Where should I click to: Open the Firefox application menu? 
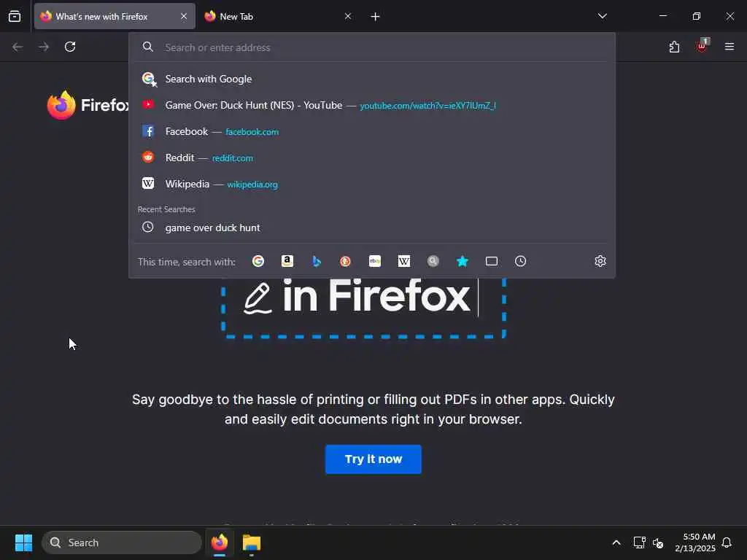[x=729, y=47]
